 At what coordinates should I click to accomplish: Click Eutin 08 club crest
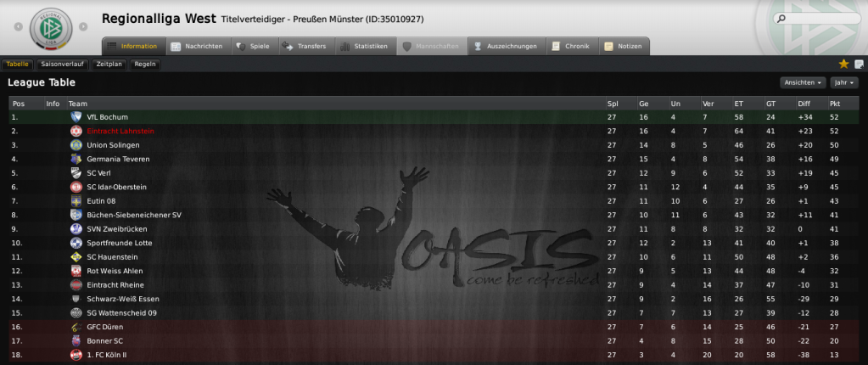tap(76, 201)
